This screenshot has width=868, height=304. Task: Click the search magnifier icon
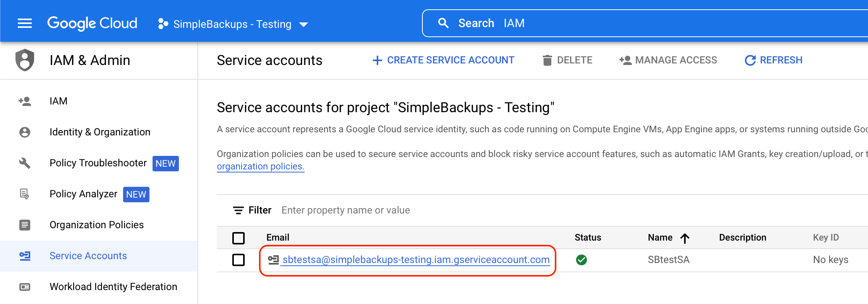pyautogui.click(x=443, y=23)
